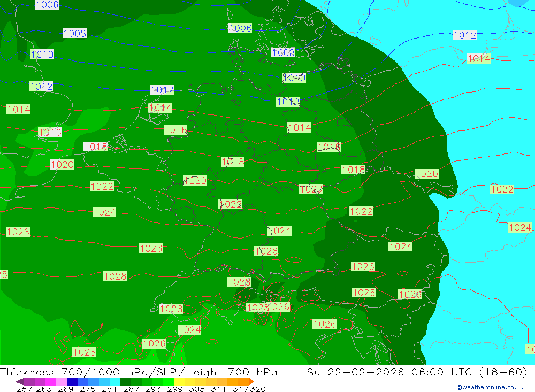Click the weatheronline.co.uk copyright link
Viewport: 535px width, 392px height.
tap(490, 387)
